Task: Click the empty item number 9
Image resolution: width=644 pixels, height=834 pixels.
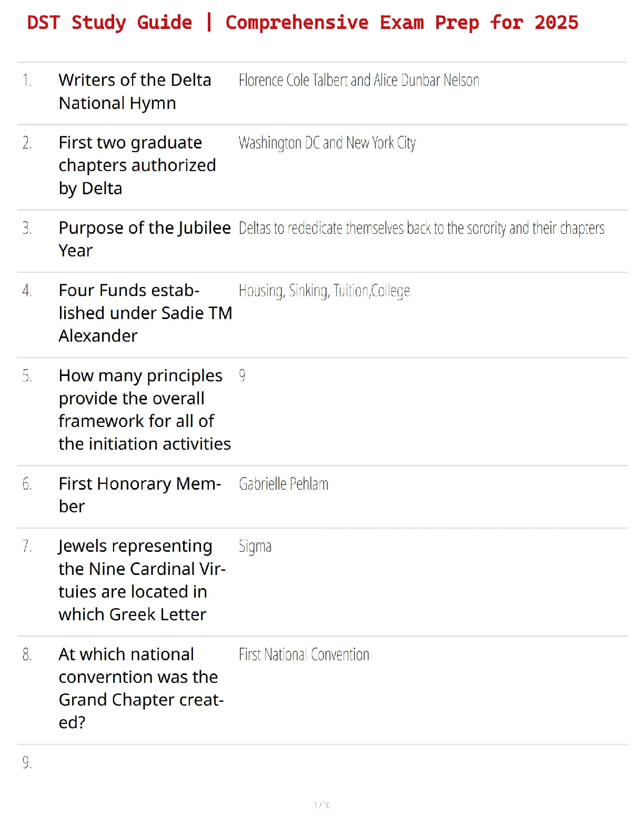Action: coord(27,762)
